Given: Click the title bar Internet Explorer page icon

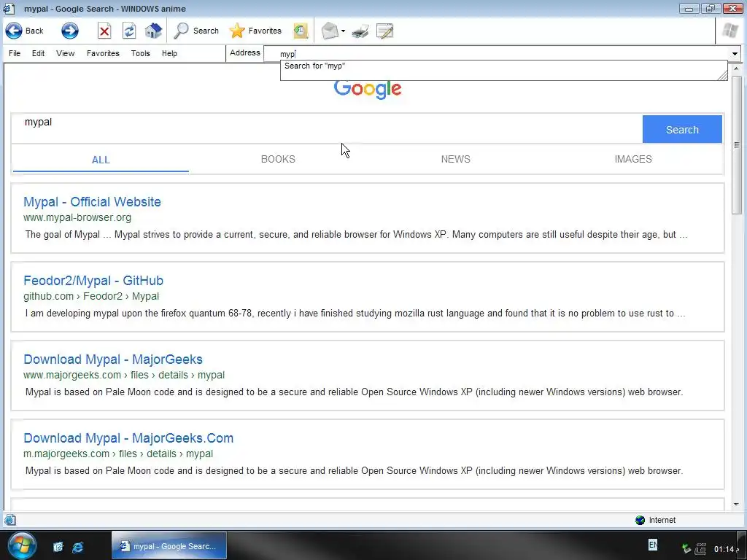Looking at the screenshot, I should coord(9,9).
